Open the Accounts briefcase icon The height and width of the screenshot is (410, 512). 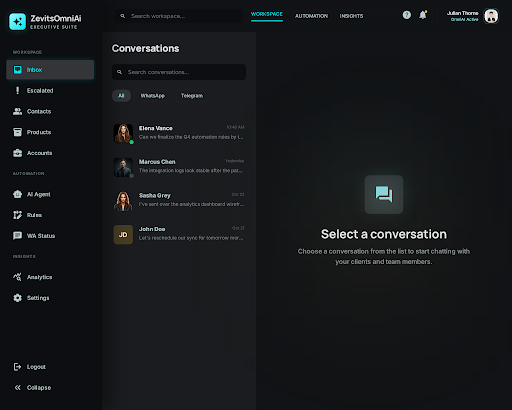(17, 153)
